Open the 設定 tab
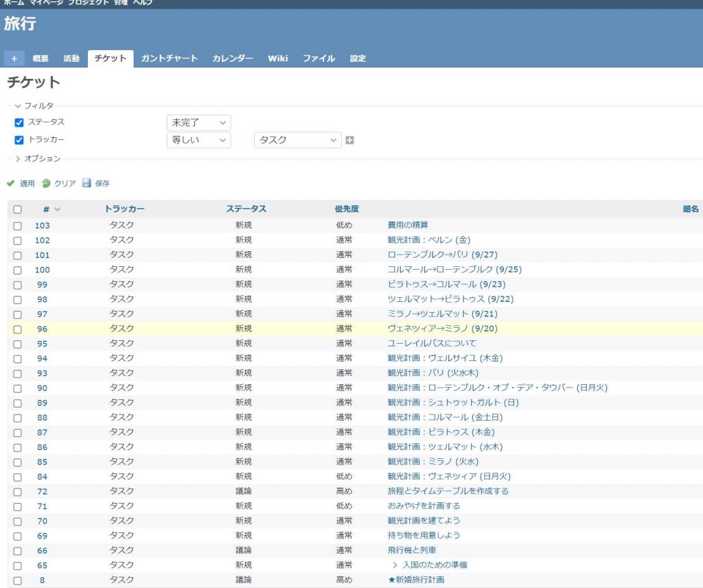This screenshot has height=588, width=703. point(358,59)
